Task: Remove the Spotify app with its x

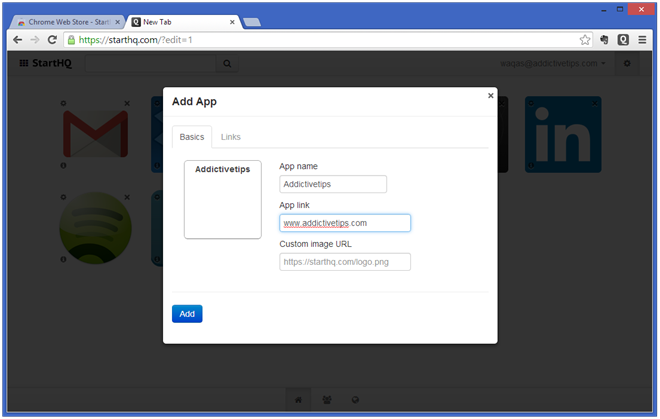Action: click(127, 197)
